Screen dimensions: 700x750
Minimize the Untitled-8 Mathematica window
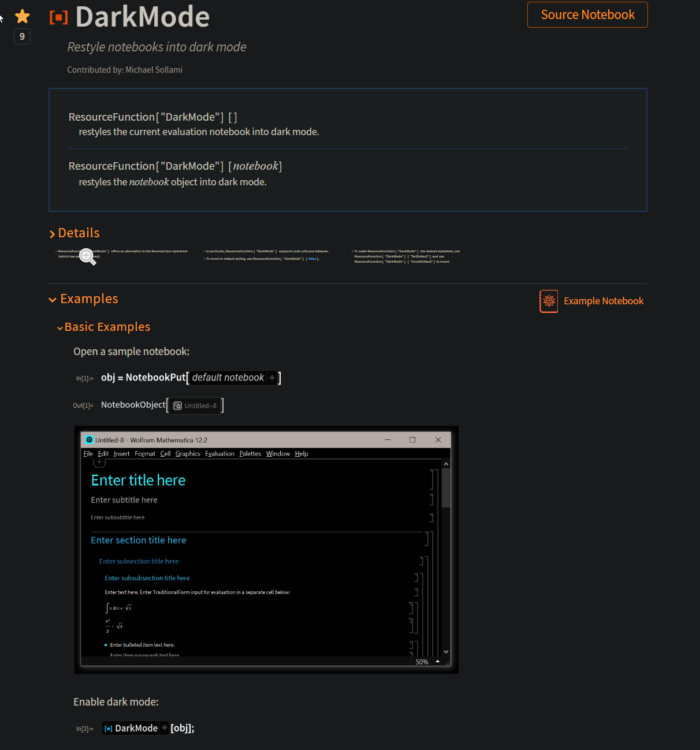pos(388,440)
